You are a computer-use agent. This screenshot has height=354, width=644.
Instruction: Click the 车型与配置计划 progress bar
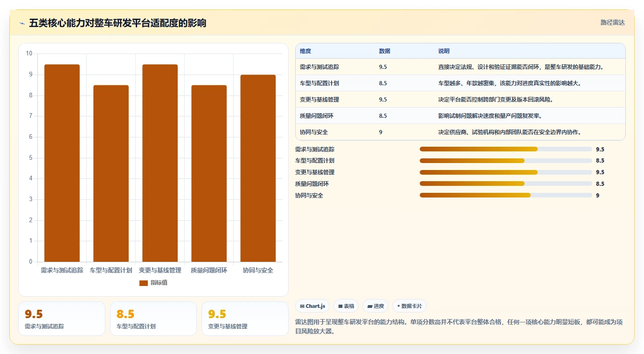tap(506, 161)
